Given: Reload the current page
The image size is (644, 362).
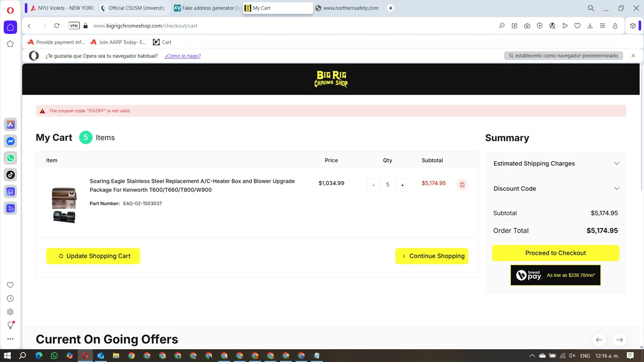Looking at the screenshot, I should (x=57, y=26).
